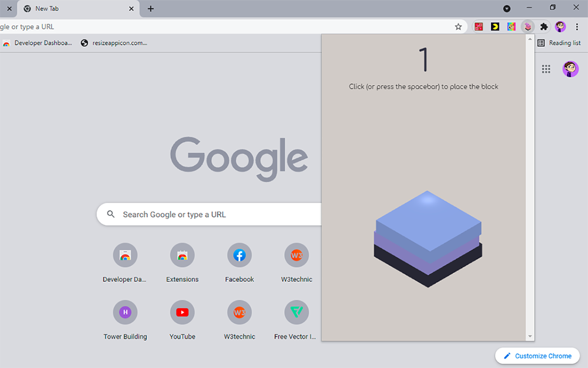Switch to the New Tab tab
588x368 pixels.
78,9
